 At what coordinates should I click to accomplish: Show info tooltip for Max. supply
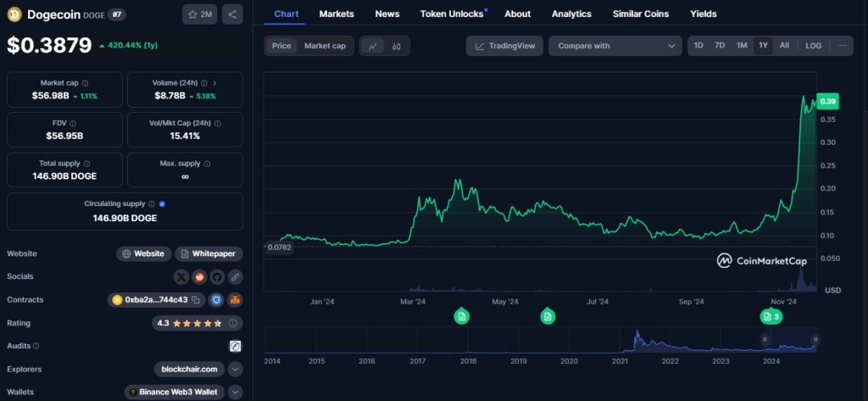(207, 164)
